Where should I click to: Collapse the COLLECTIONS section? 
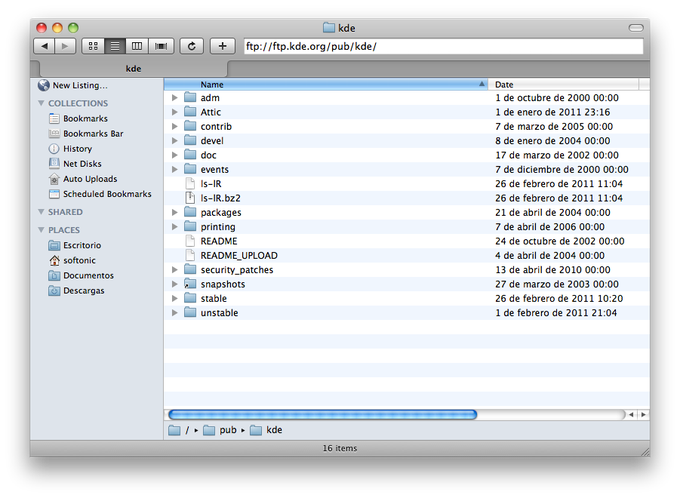pos(41,103)
